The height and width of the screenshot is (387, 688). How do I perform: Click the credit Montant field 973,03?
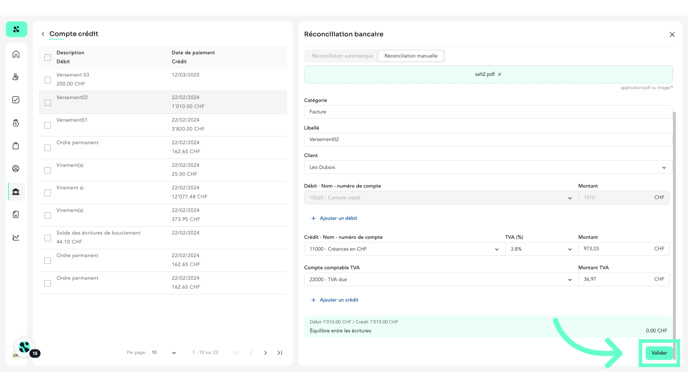[x=624, y=249]
